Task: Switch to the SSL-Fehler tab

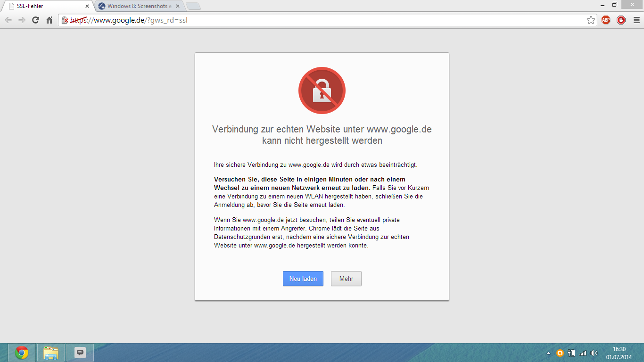Action: (47, 6)
